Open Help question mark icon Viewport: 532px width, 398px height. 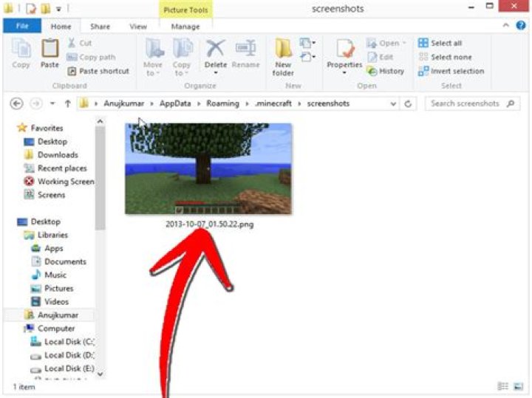pyautogui.click(x=521, y=25)
